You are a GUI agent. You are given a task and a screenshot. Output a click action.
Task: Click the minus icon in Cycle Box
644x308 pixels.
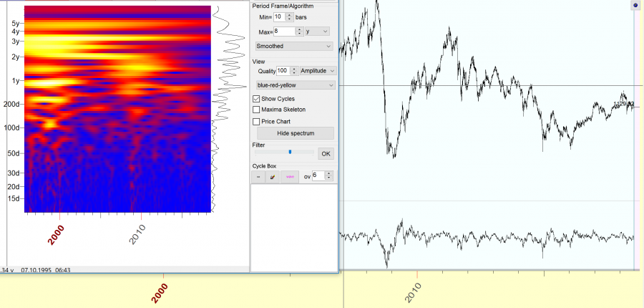click(x=259, y=175)
